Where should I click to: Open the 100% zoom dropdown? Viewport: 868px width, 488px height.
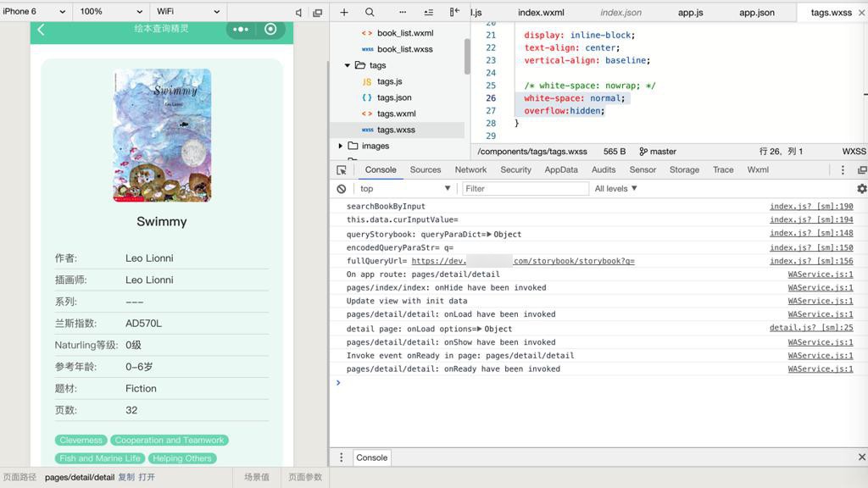coord(111,12)
